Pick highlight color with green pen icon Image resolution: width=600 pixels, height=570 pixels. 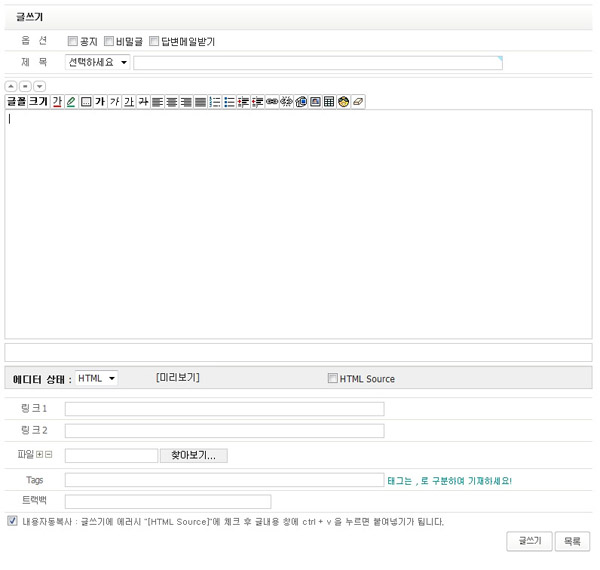click(x=71, y=102)
